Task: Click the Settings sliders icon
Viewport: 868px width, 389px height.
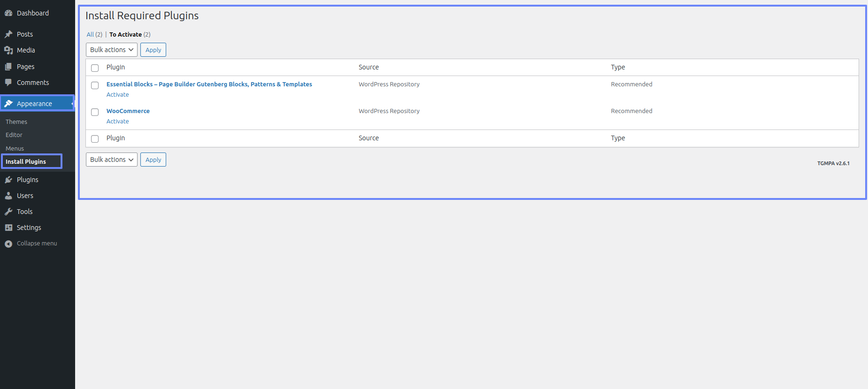Action: (8, 228)
